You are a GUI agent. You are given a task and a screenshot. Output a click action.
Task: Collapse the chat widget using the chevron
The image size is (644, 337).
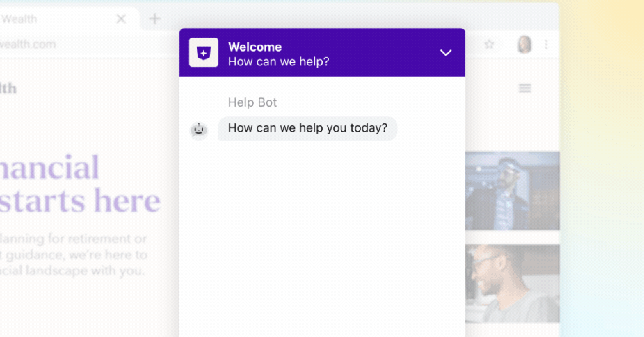pyautogui.click(x=446, y=53)
